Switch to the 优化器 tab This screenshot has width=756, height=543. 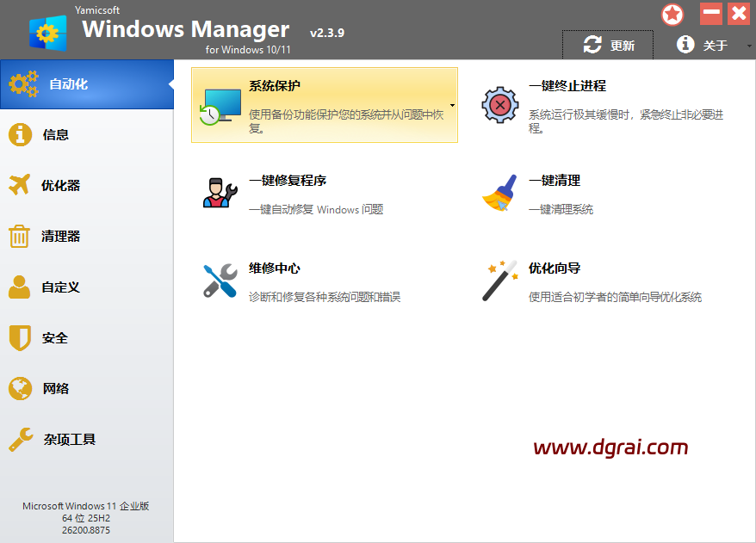pyautogui.click(x=87, y=185)
